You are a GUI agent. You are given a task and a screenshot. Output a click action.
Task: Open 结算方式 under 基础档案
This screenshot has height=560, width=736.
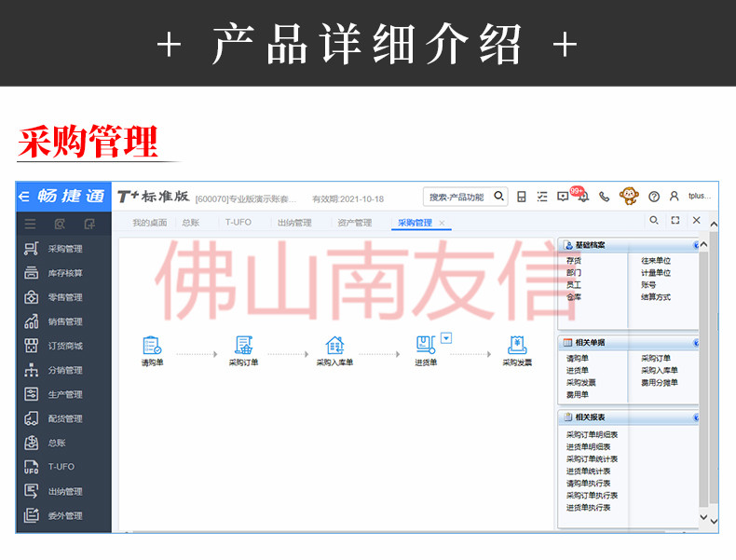(656, 297)
